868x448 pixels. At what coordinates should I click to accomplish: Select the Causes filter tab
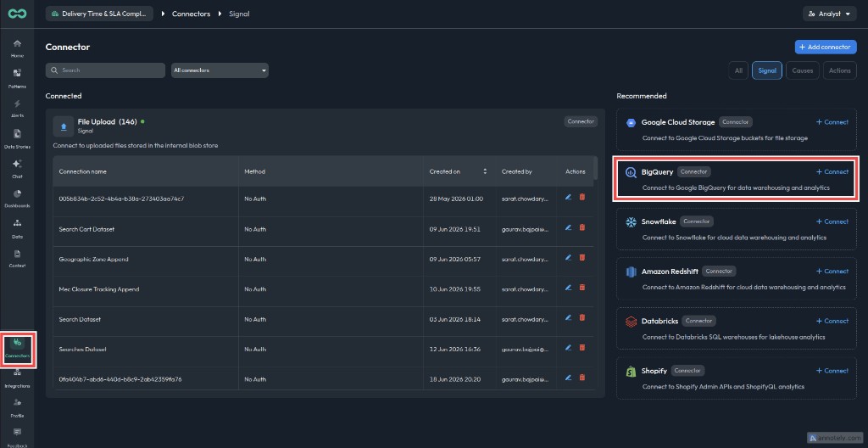click(802, 70)
